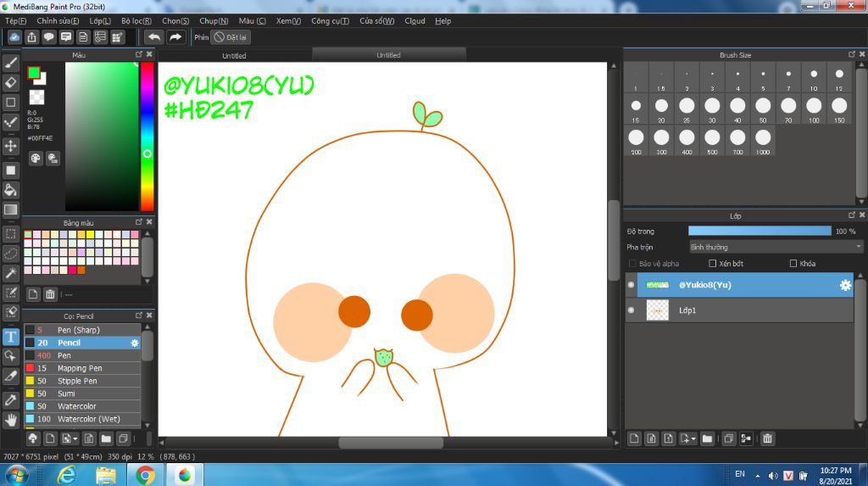The height and width of the screenshot is (486, 868).
Task: Add new color to Bảng màu palette
Action: click(x=33, y=294)
